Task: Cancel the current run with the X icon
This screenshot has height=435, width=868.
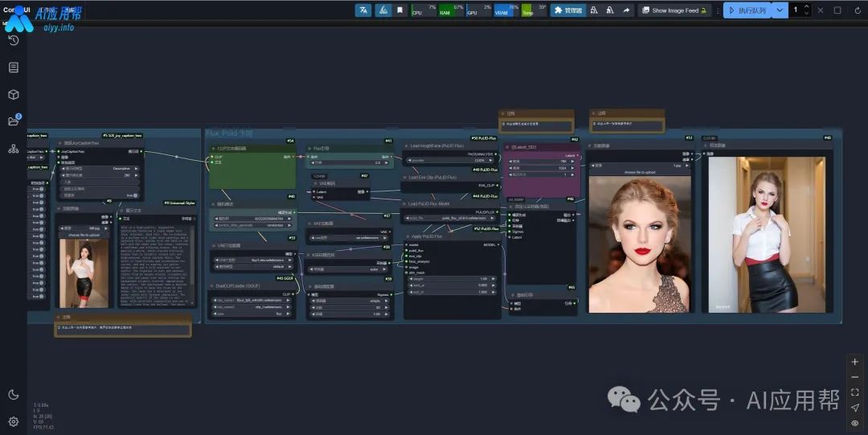Action: [x=821, y=10]
